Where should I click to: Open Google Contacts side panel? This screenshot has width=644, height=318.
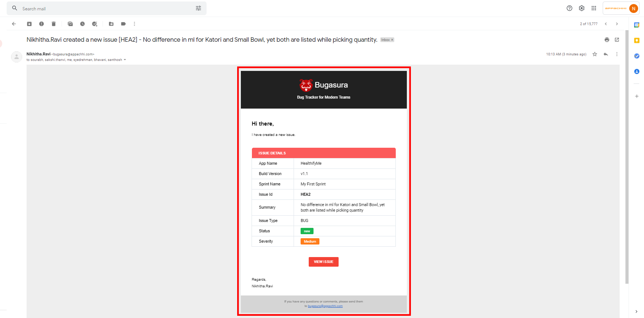[x=637, y=72]
